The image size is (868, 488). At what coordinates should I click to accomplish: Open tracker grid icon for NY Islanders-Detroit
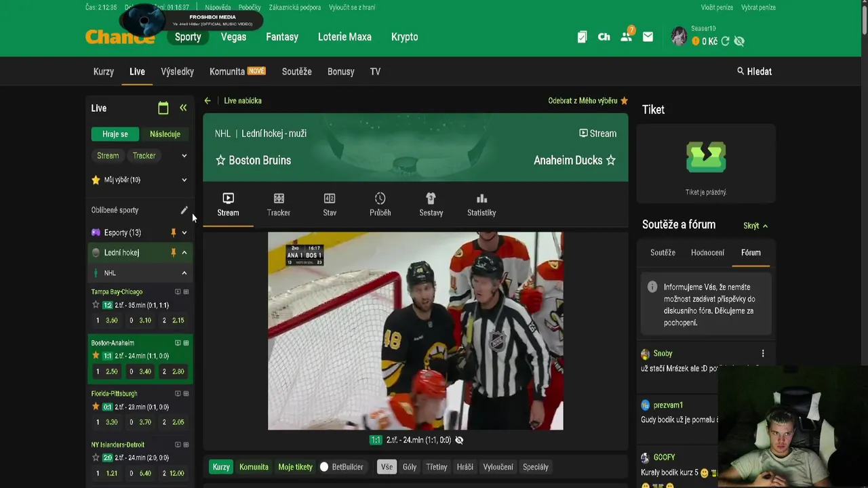pos(186,445)
